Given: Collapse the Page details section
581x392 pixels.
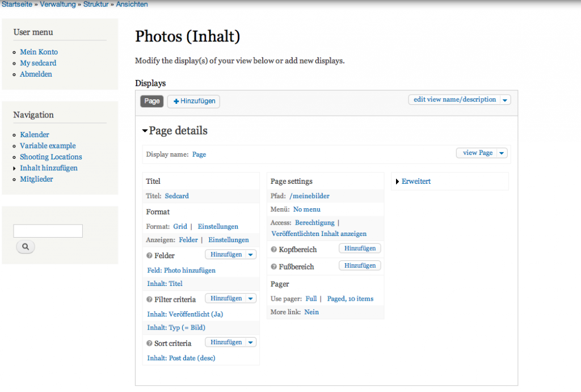Looking at the screenshot, I should tap(145, 131).
